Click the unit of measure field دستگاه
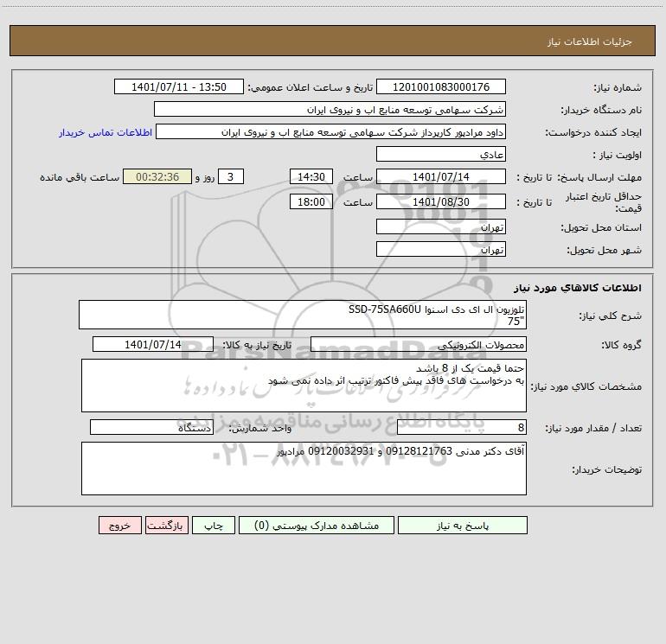The height and width of the screenshot is (644, 666). (x=151, y=428)
